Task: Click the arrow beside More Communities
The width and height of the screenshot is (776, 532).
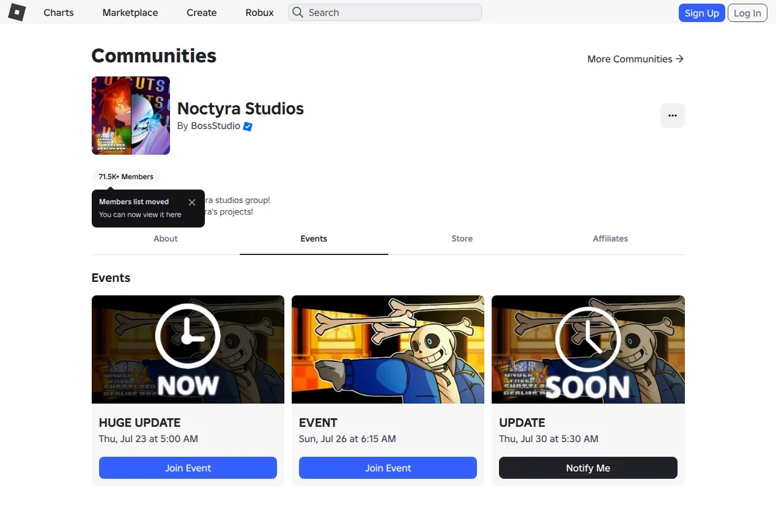Action: (x=679, y=59)
